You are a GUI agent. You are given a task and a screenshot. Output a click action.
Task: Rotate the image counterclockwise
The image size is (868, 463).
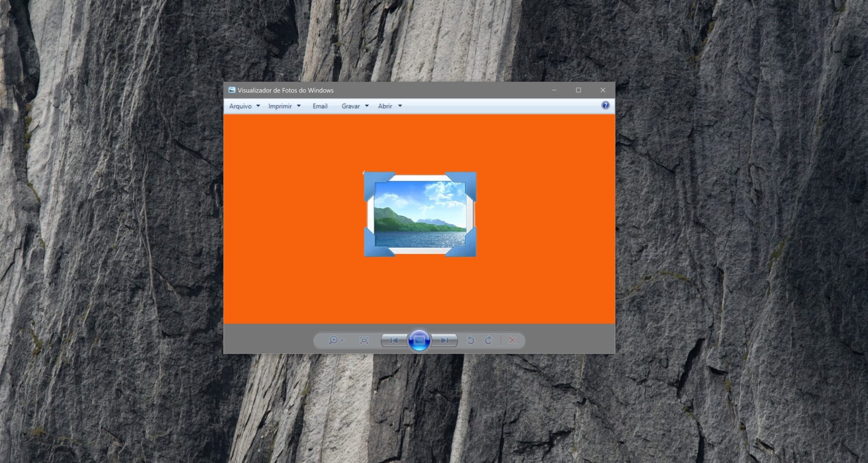click(x=470, y=340)
